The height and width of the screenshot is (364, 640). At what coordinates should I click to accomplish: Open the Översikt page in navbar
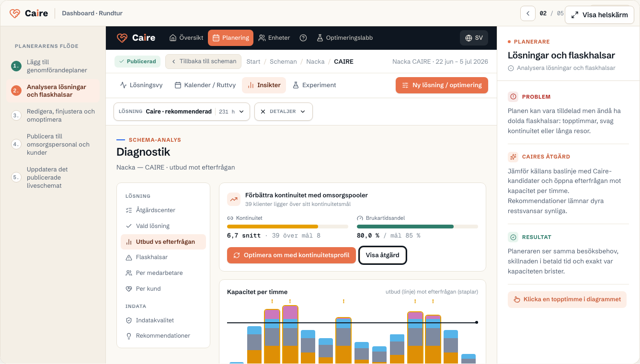point(186,38)
